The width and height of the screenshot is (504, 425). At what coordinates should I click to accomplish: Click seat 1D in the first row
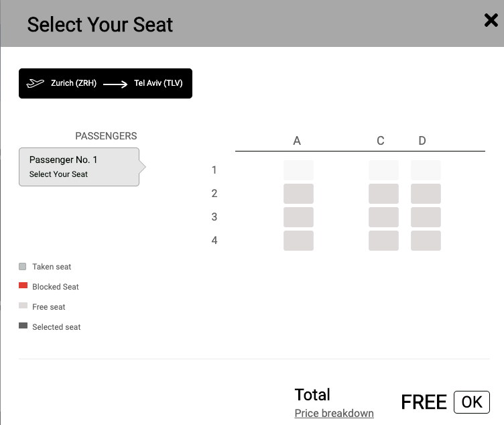[426, 170]
